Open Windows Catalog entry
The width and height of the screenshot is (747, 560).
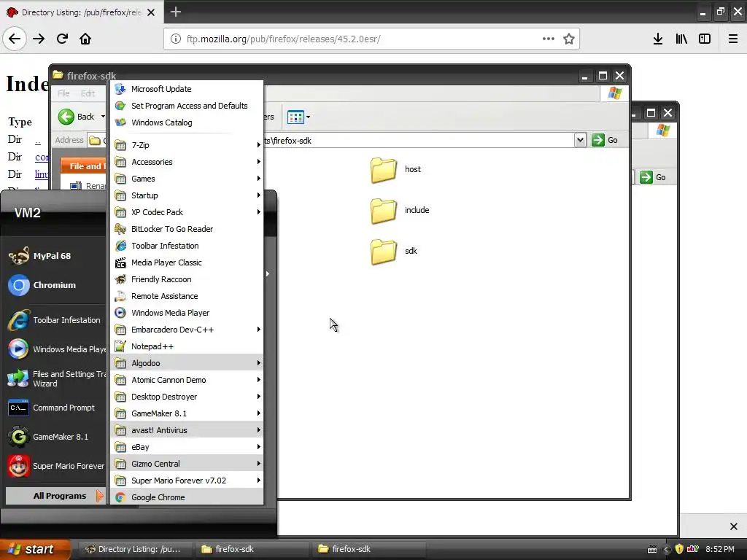tap(187, 122)
